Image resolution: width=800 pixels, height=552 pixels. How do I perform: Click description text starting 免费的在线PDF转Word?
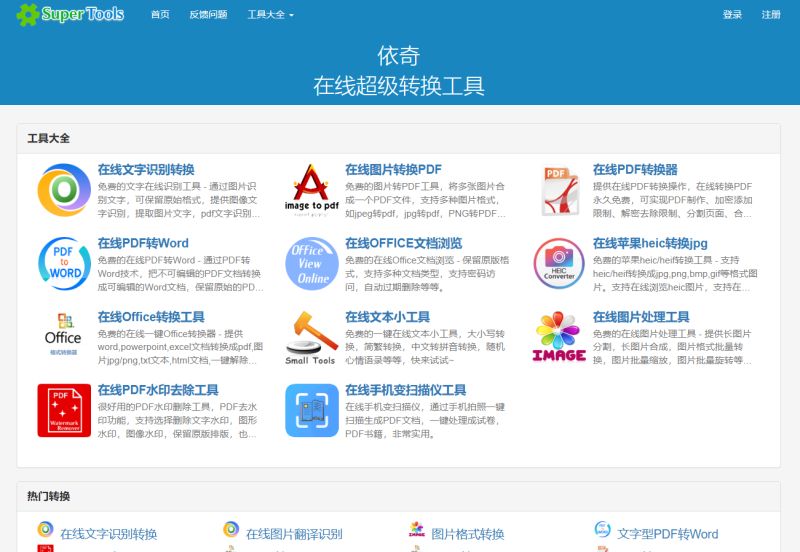pos(180,273)
